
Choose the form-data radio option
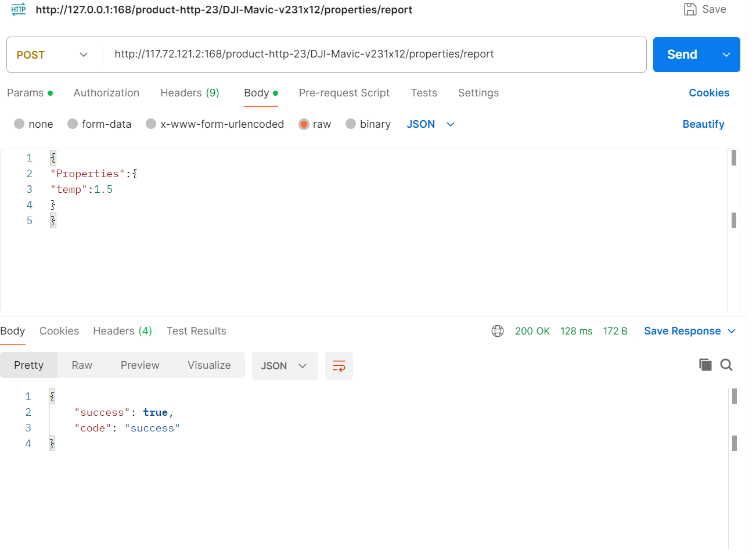pos(73,124)
